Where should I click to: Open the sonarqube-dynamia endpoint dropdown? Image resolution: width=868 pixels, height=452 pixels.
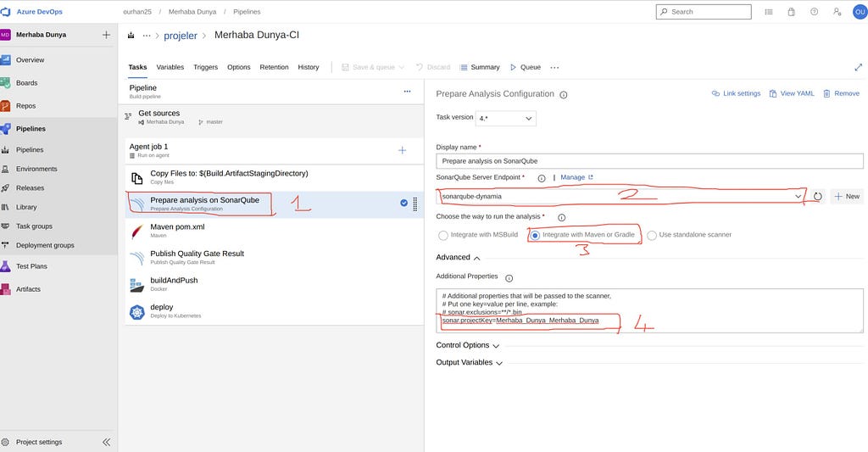(x=621, y=196)
